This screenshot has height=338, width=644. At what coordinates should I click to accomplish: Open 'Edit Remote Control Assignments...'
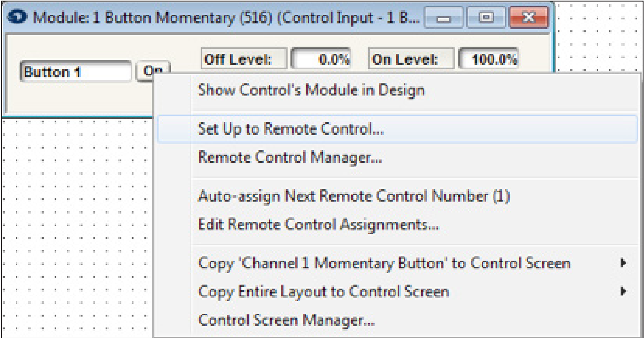coord(318,224)
